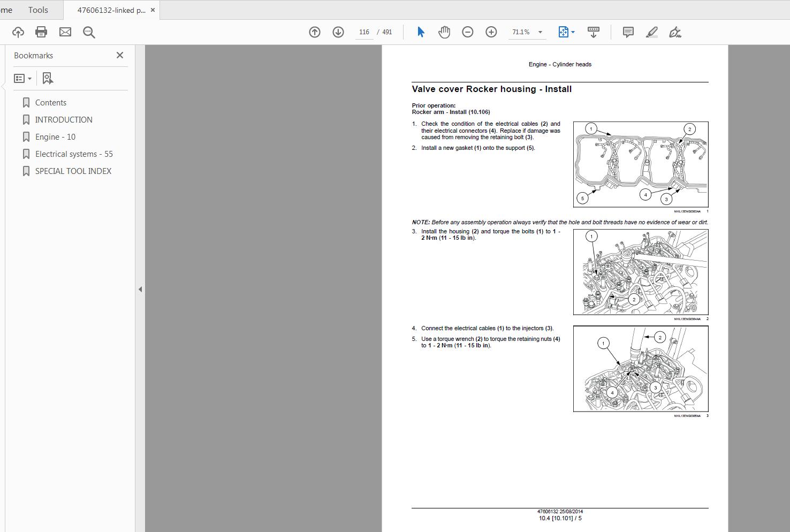This screenshot has height=532, width=790.
Task: Click the '10.4 [10.101] / 5' page footer
Action: point(560,518)
